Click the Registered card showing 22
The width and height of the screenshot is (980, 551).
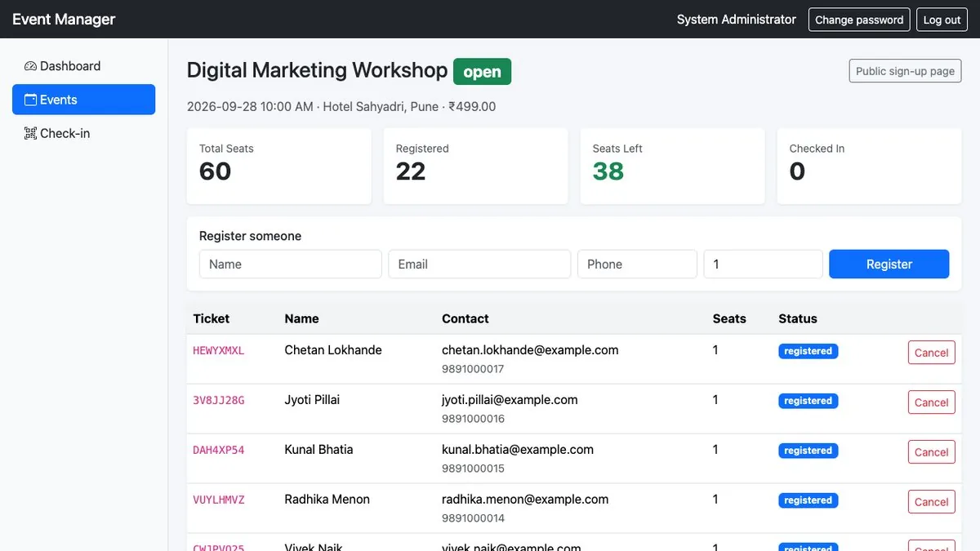tap(475, 166)
